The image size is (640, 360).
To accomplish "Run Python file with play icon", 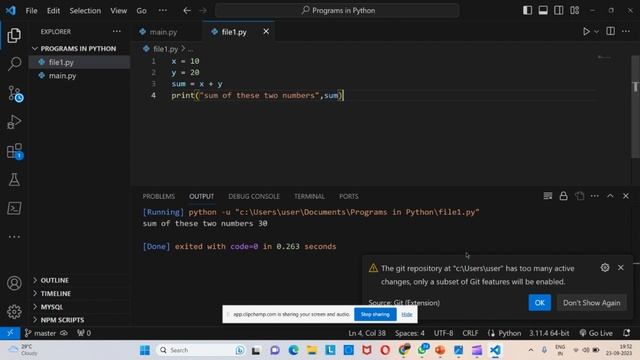I will [586, 31].
